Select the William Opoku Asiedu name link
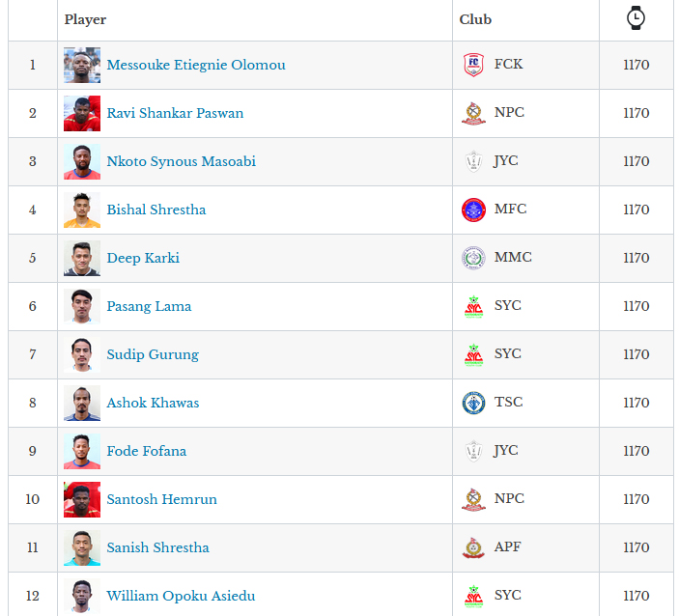This screenshot has height=616, width=679. (181, 596)
